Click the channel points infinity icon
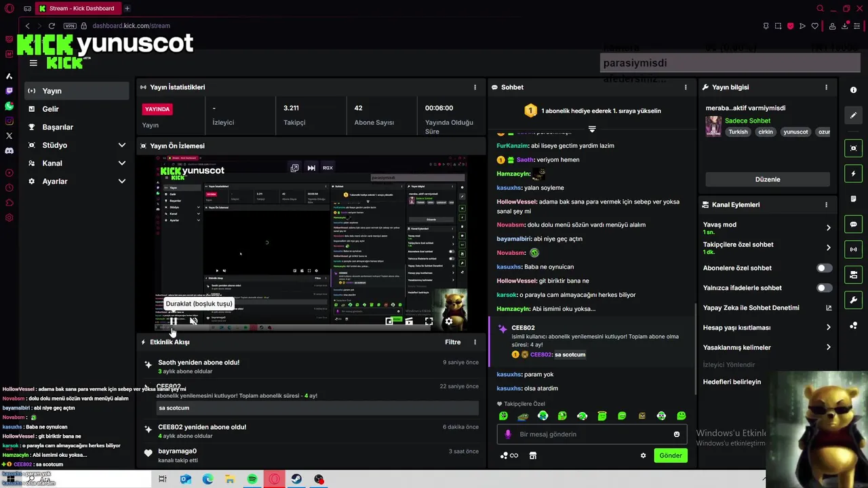 pyautogui.click(x=509, y=455)
